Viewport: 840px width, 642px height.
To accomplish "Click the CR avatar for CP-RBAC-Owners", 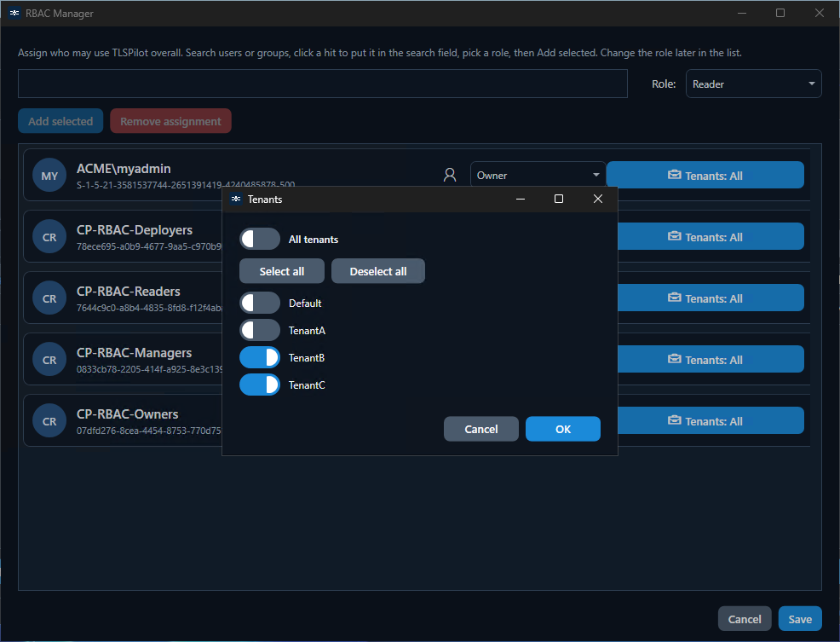I will pos(49,421).
